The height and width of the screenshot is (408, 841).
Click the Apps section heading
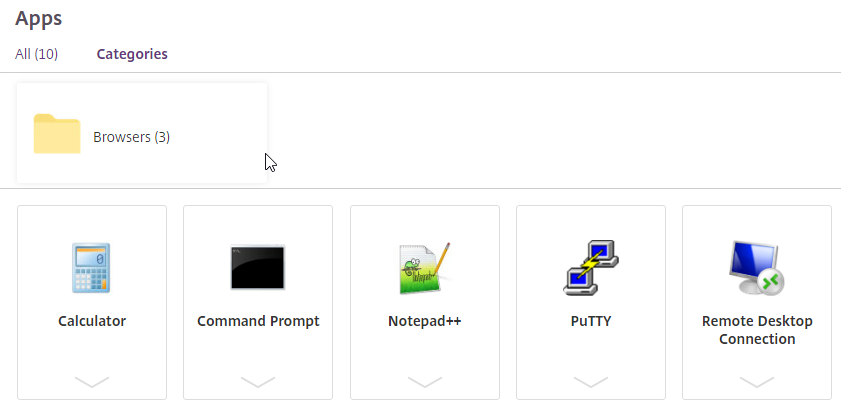coord(39,19)
